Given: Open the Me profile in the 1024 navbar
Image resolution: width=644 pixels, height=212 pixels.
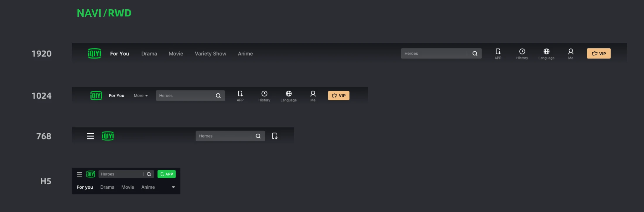Looking at the screenshot, I should [x=313, y=96].
